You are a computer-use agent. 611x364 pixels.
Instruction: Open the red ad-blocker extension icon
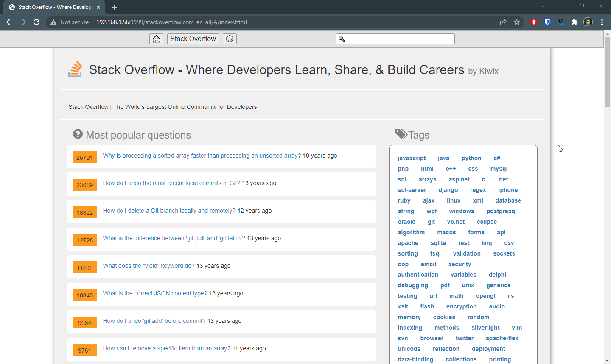coord(534,22)
